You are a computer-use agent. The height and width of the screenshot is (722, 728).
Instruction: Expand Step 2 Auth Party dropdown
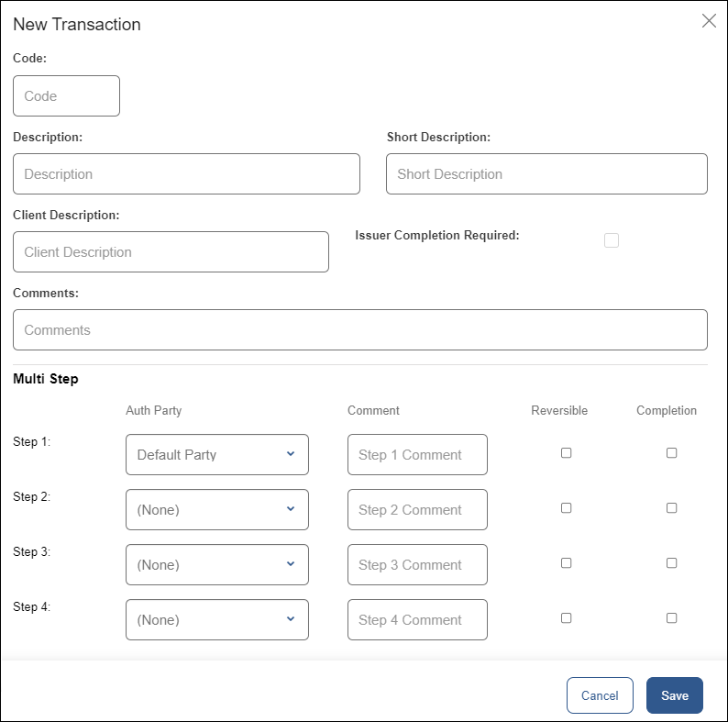(217, 510)
